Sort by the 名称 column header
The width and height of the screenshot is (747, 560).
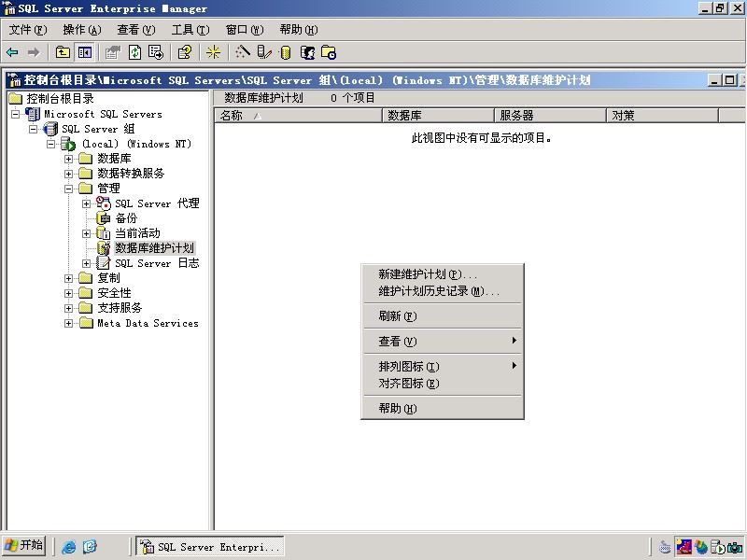(299, 115)
